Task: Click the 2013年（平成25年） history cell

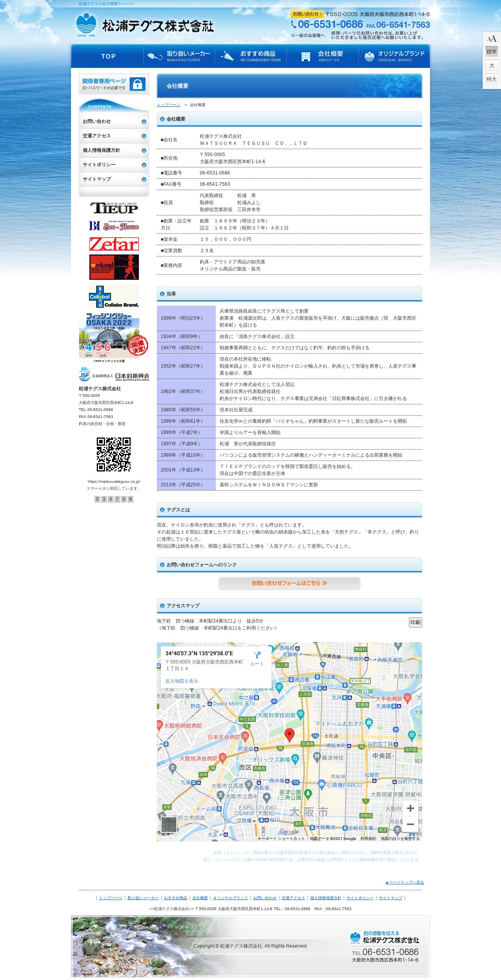Action: (186, 485)
